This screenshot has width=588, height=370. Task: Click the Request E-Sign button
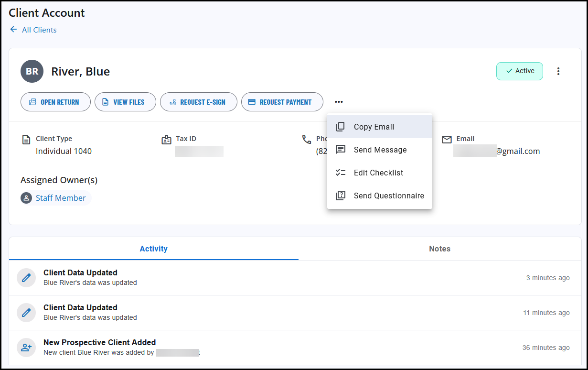(199, 102)
